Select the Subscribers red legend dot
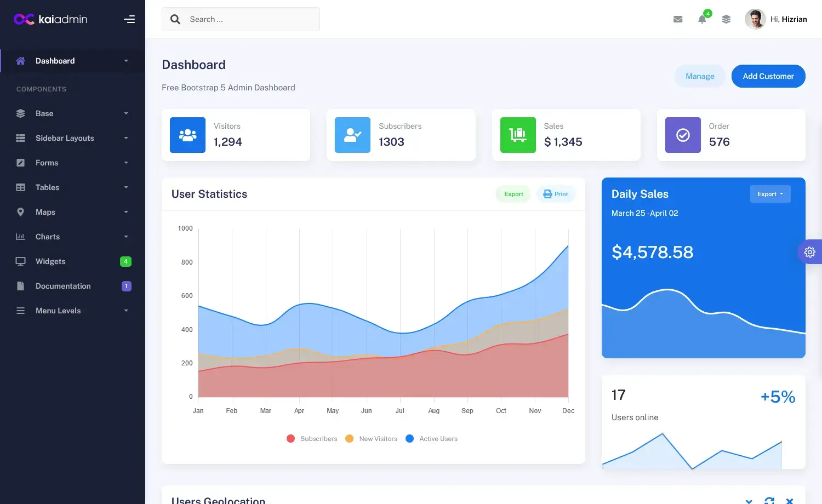This screenshot has width=822, height=504. (291, 438)
